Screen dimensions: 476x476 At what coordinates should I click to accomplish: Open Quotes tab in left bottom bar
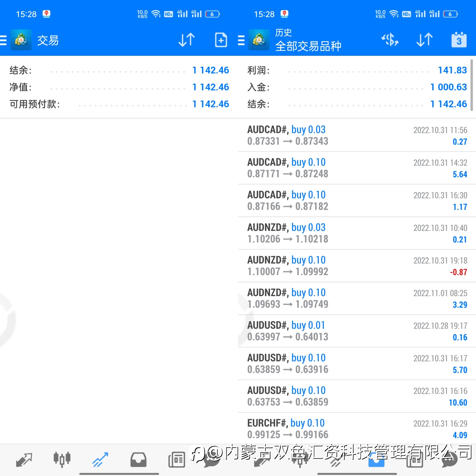[x=24, y=460]
